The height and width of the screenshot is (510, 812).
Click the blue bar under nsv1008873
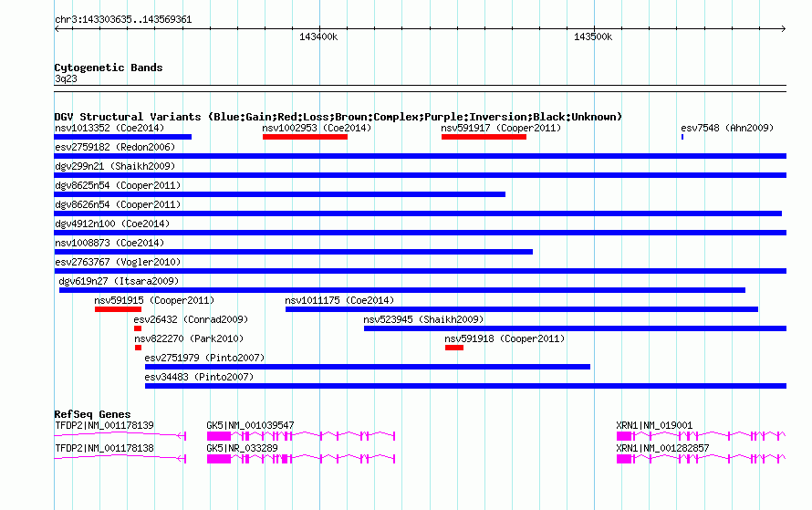(294, 252)
